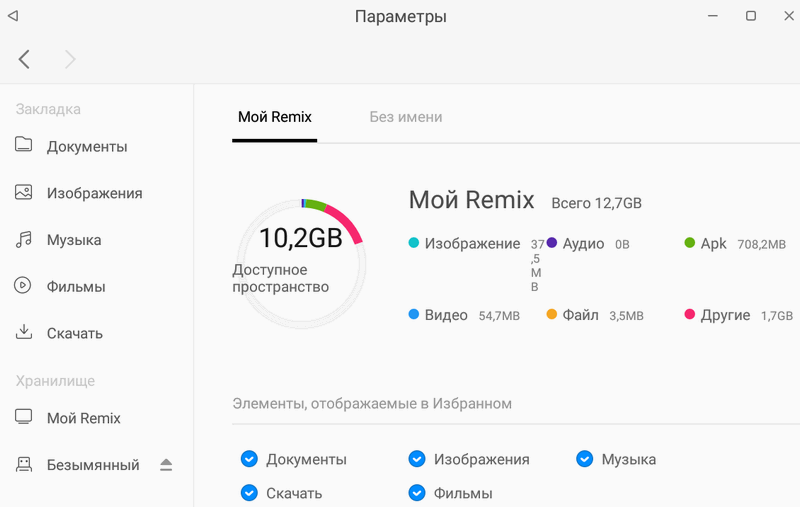Click the 10,2GB available space value
Image resolution: width=800 pixels, height=507 pixels.
point(301,238)
